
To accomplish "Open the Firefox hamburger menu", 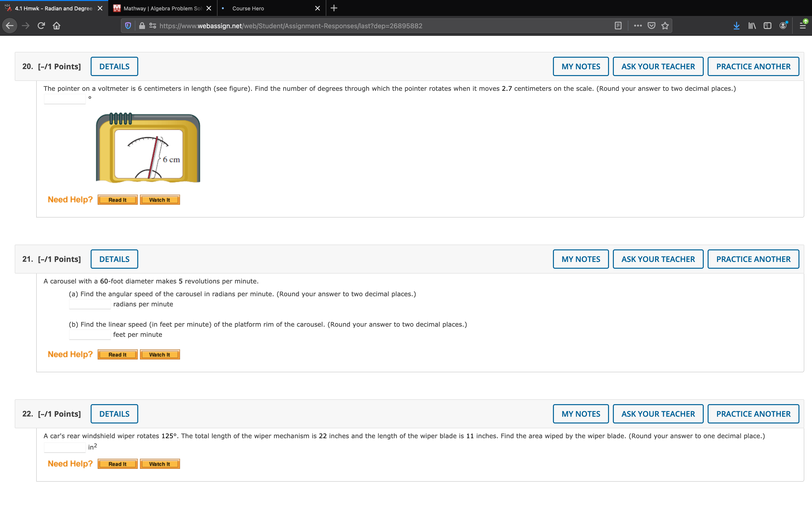I will [803, 26].
